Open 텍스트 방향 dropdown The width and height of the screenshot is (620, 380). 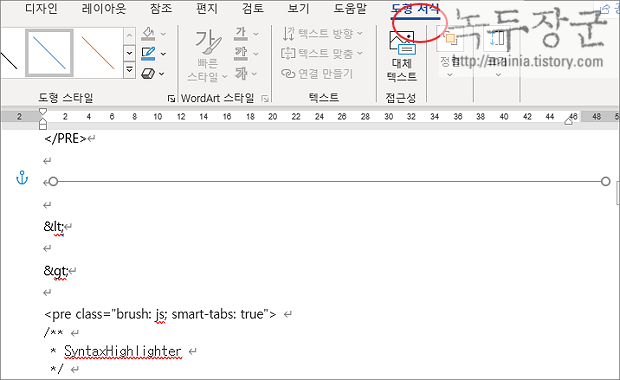(323, 34)
